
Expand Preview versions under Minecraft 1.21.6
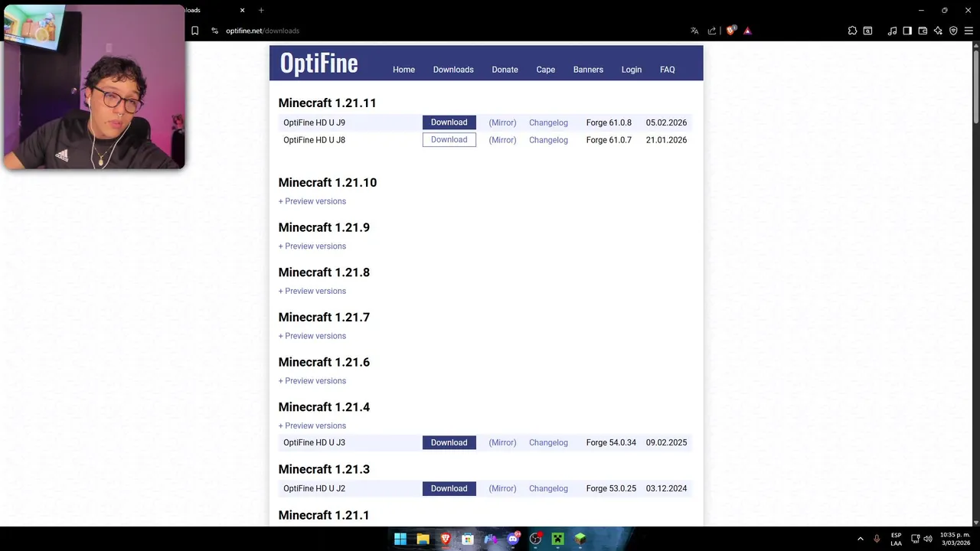312,381
